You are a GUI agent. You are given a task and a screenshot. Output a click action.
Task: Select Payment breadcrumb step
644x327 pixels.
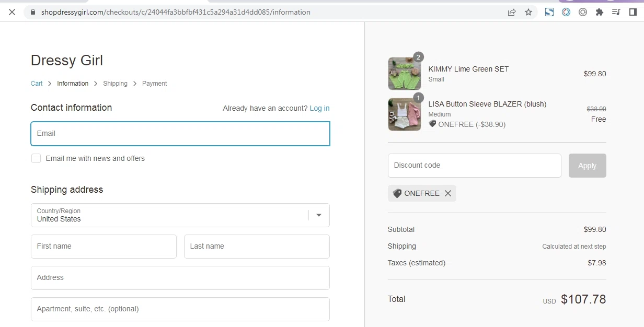(x=155, y=84)
